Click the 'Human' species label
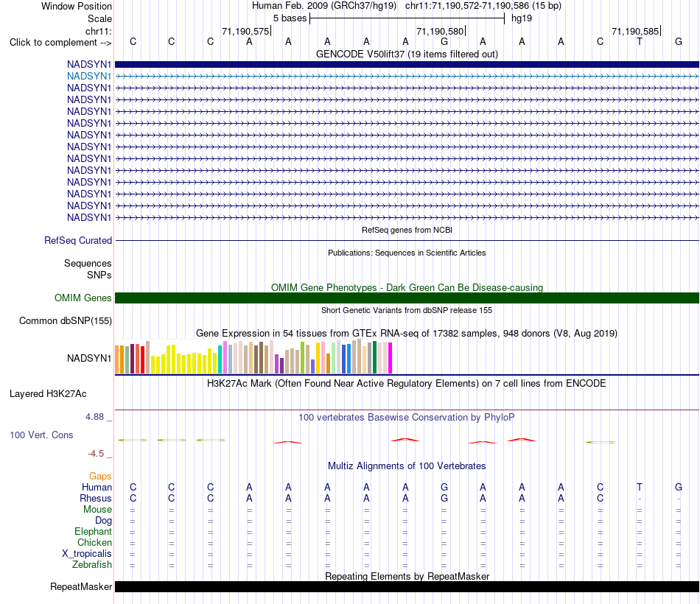 (x=97, y=487)
